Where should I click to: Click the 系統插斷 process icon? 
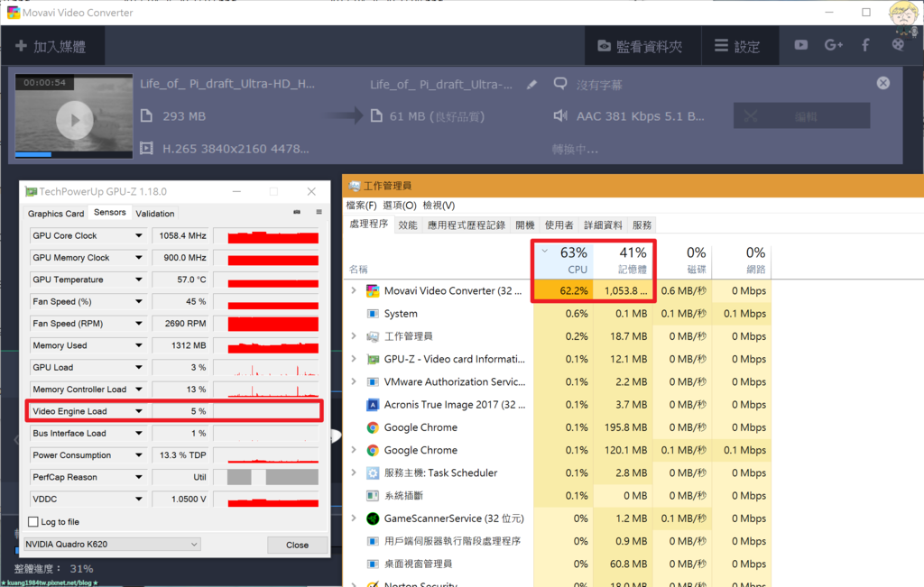tap(373, 496)
